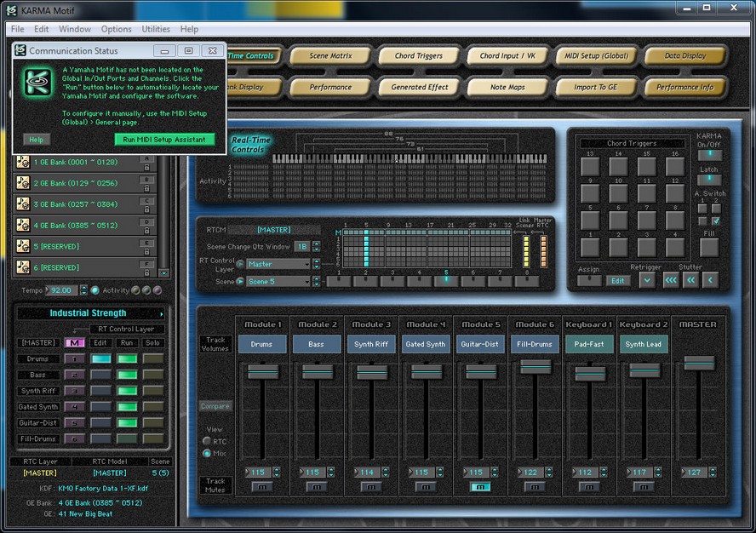Trigger Chord Trigger pad 13
Screen dimensions: 756x533
click(590, 167)
